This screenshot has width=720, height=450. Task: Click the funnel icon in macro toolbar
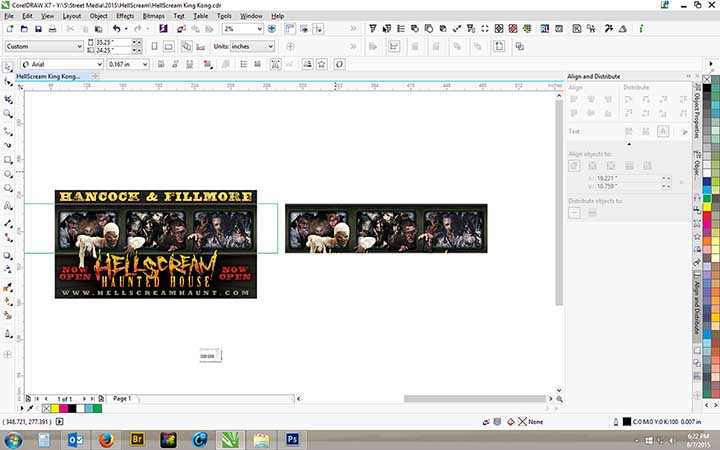[373, 29]
